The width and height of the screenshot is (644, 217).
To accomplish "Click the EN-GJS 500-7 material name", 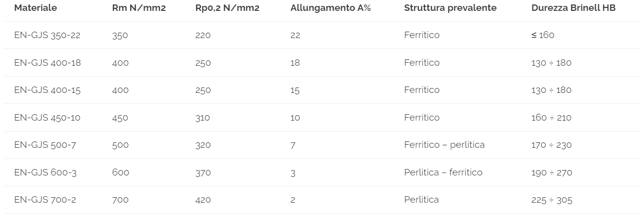I will [x=45, y=145].
